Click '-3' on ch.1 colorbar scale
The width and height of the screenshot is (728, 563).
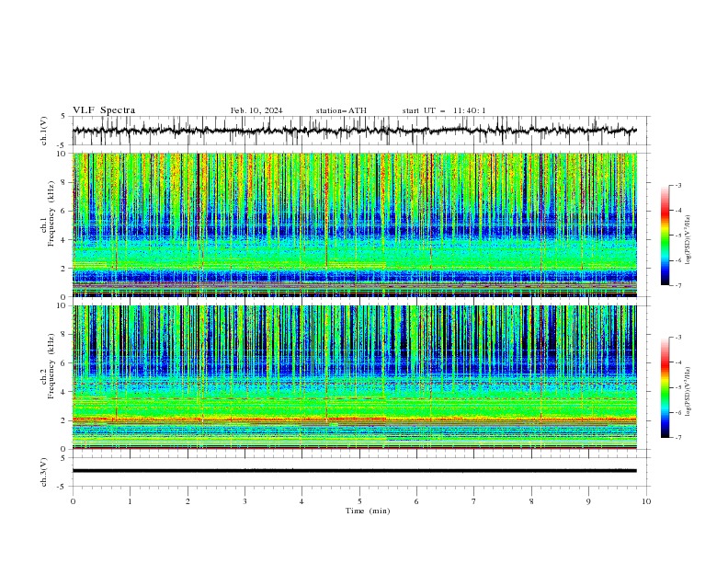677,185
